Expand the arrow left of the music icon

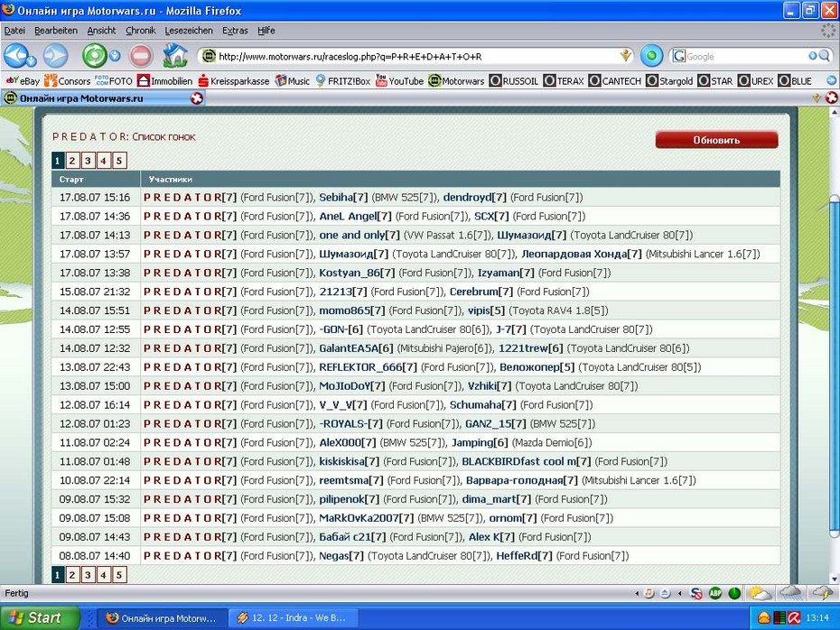[637, 593]
